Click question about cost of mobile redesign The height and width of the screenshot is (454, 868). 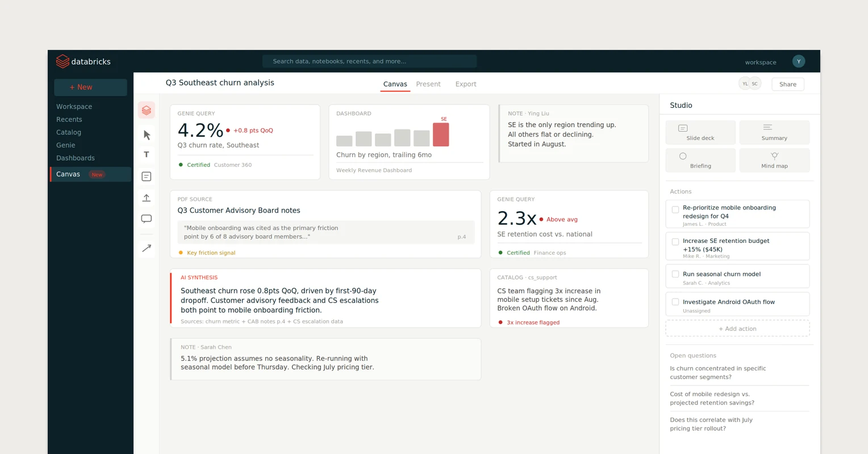712,398
